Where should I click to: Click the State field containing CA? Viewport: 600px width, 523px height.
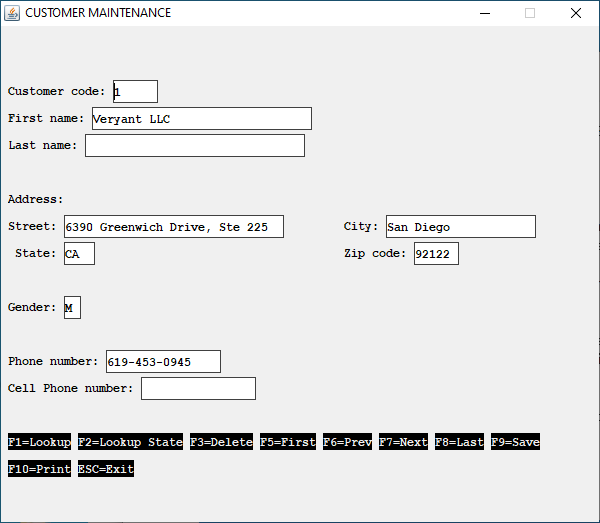click(x=79, y=254)
